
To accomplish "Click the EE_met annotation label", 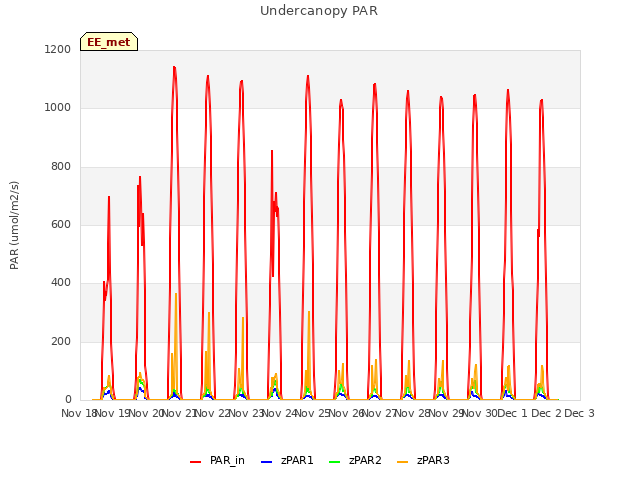I will tap(109, 42).
